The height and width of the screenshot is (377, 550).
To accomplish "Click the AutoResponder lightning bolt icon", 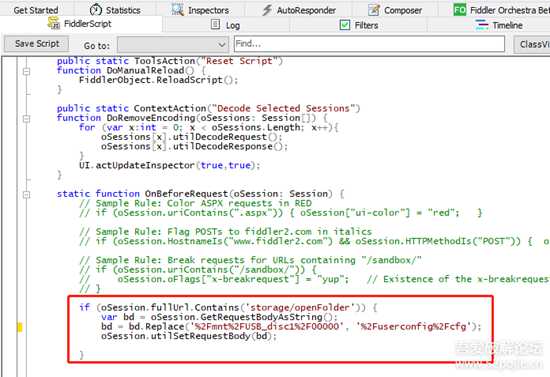I will tap(267, 10).
